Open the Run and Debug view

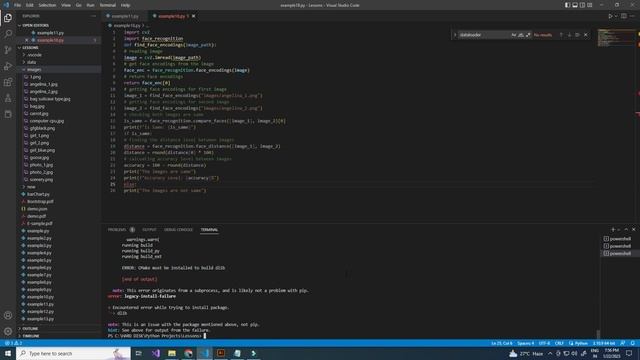8,66
